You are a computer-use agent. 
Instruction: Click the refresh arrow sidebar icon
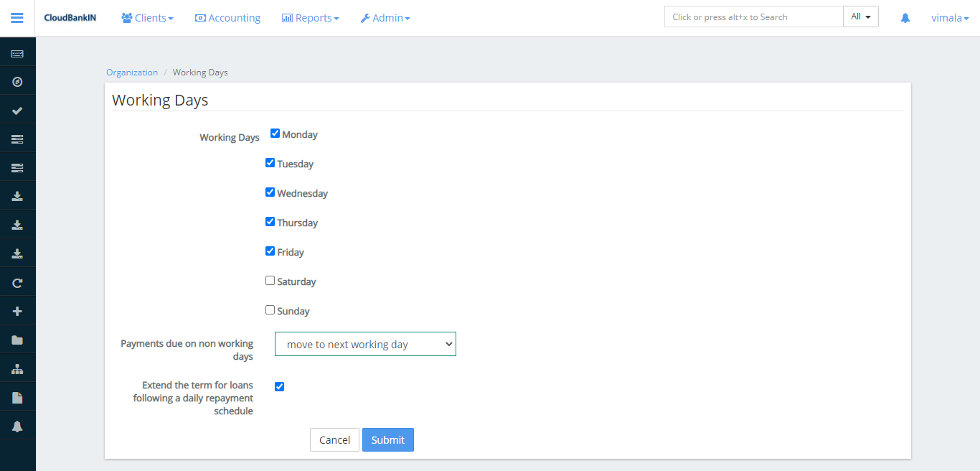click(17, 283)
